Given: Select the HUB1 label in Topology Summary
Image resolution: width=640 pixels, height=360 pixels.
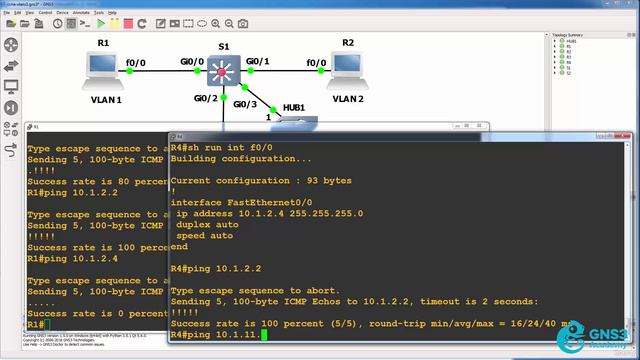Looking at the screenshot, I should 571,41.
